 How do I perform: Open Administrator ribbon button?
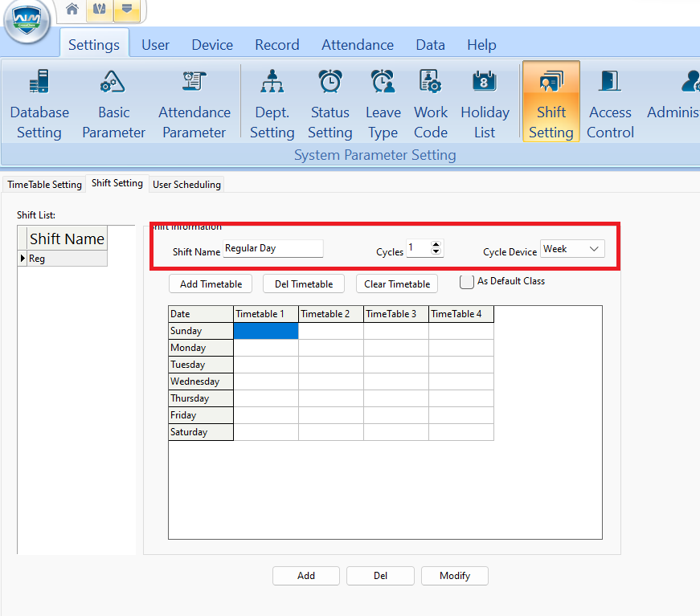click(673, 104)
